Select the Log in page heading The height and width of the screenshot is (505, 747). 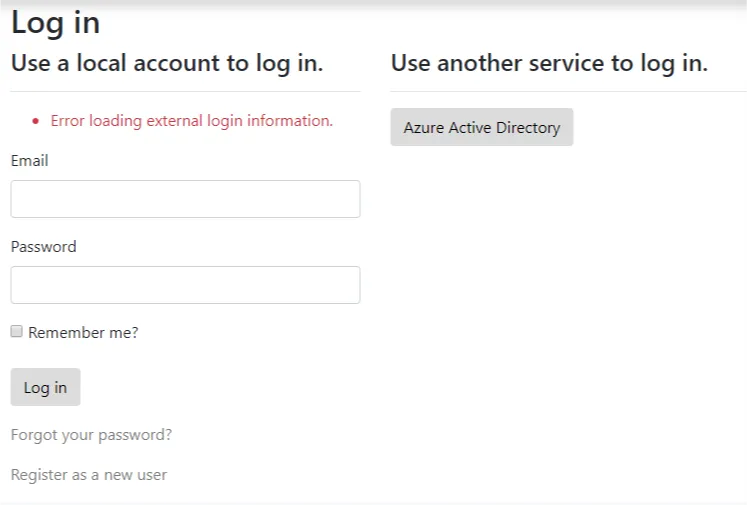click(56, 22)
